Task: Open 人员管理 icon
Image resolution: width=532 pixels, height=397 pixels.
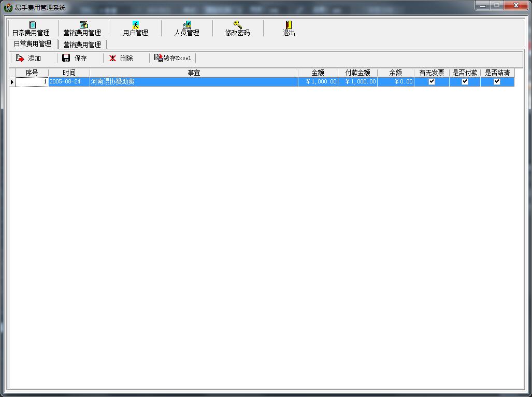Action: click(x=187, y=24)
